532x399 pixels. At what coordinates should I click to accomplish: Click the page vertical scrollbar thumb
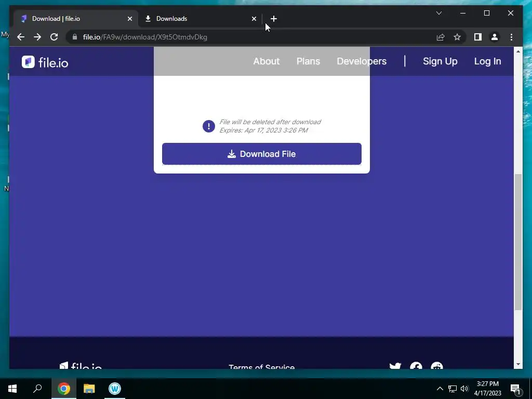pos(518,242)
